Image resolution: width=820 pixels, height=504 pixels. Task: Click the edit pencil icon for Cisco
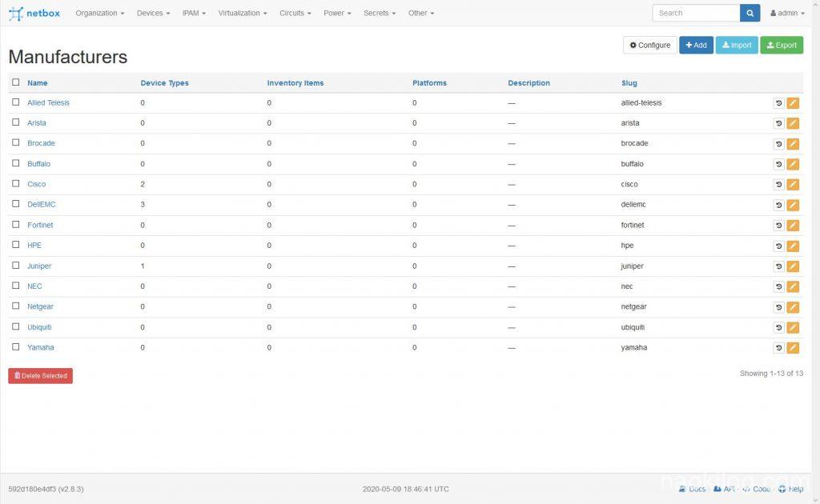pos(793,184)
